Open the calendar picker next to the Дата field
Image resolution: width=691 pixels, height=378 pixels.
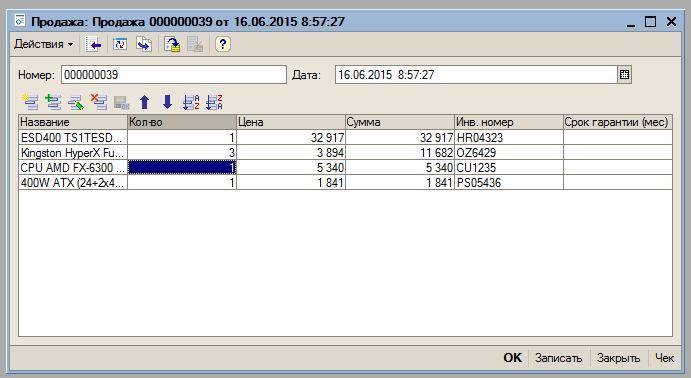tap(624, 75)
